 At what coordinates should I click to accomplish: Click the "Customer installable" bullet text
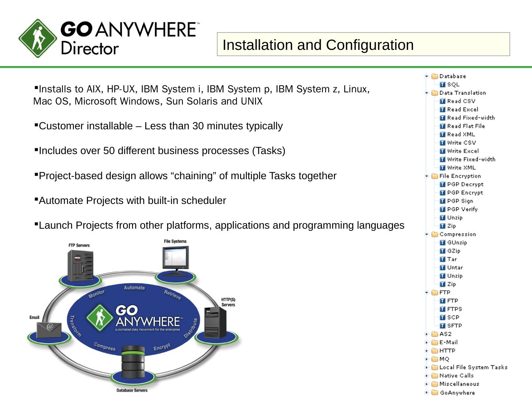click(x=161, y=126)
